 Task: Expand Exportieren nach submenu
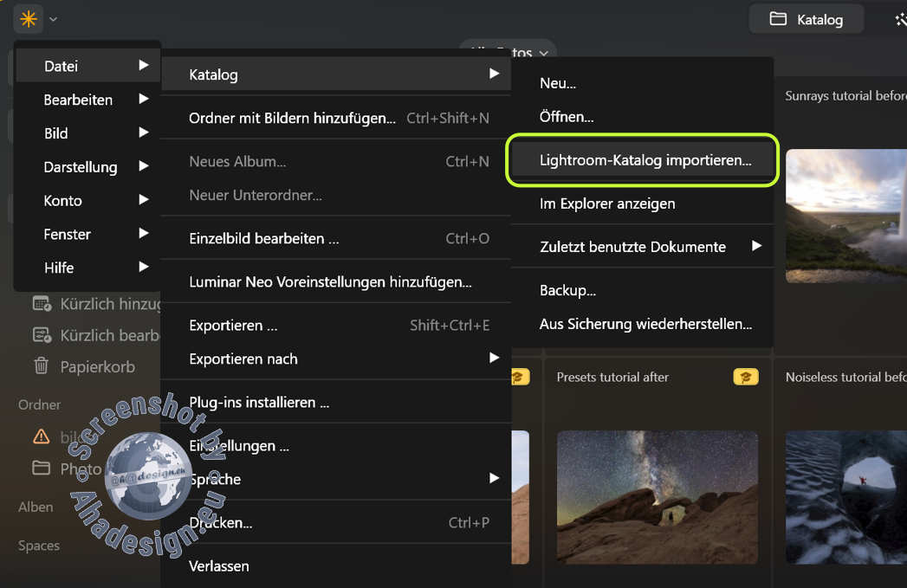(336, 359)
